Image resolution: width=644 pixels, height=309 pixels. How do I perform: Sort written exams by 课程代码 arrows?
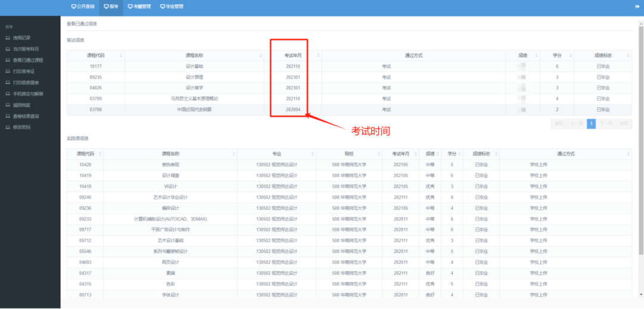121,55
